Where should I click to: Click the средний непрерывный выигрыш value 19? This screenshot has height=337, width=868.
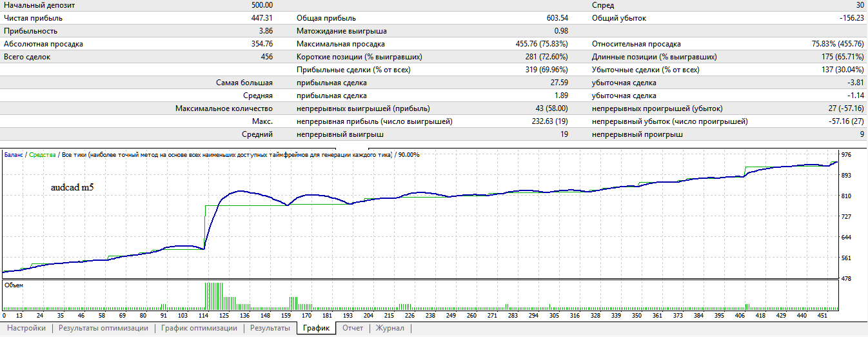pyautogui.click(x=565, y=134)
